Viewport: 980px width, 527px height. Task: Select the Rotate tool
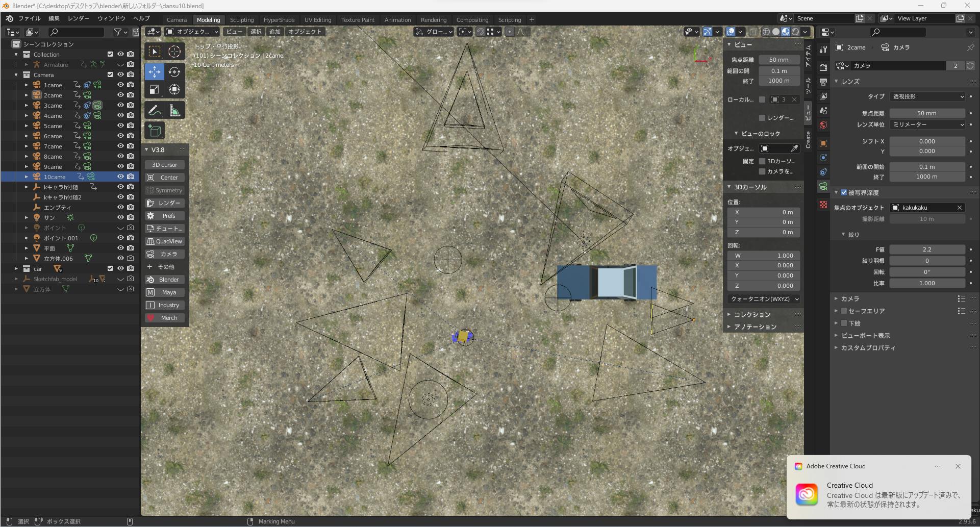click(x=174, y=72)
